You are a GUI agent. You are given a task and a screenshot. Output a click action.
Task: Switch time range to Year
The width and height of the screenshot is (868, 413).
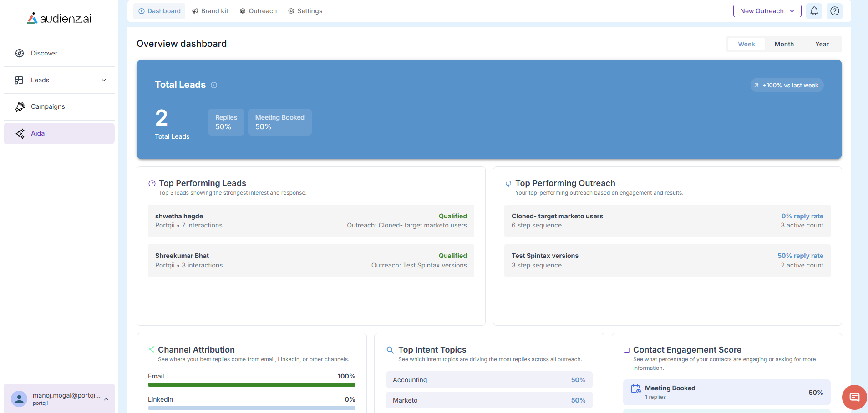822,44
